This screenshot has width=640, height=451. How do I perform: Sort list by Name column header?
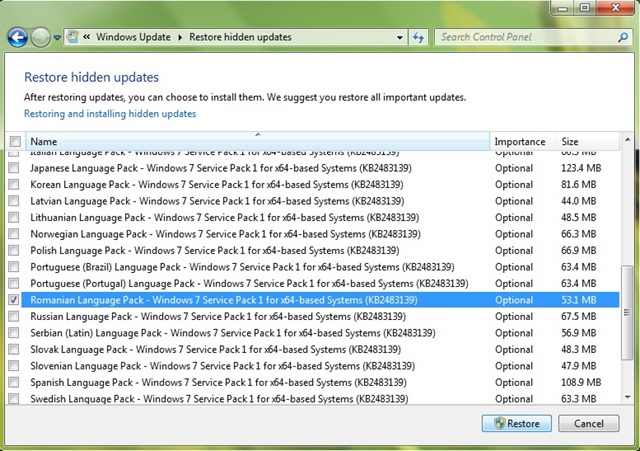(258, 141)
